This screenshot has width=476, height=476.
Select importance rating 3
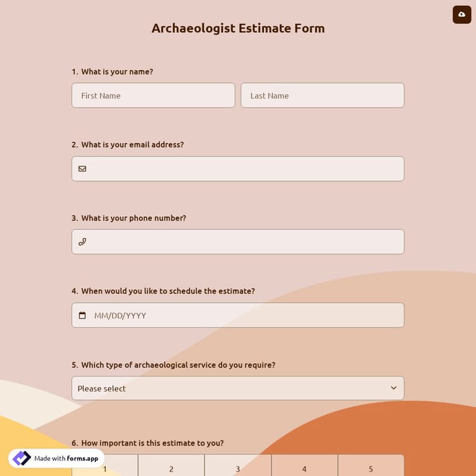click(238, 467)
